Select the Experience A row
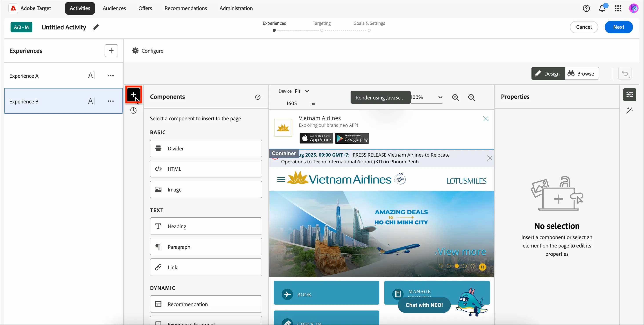 64,76
